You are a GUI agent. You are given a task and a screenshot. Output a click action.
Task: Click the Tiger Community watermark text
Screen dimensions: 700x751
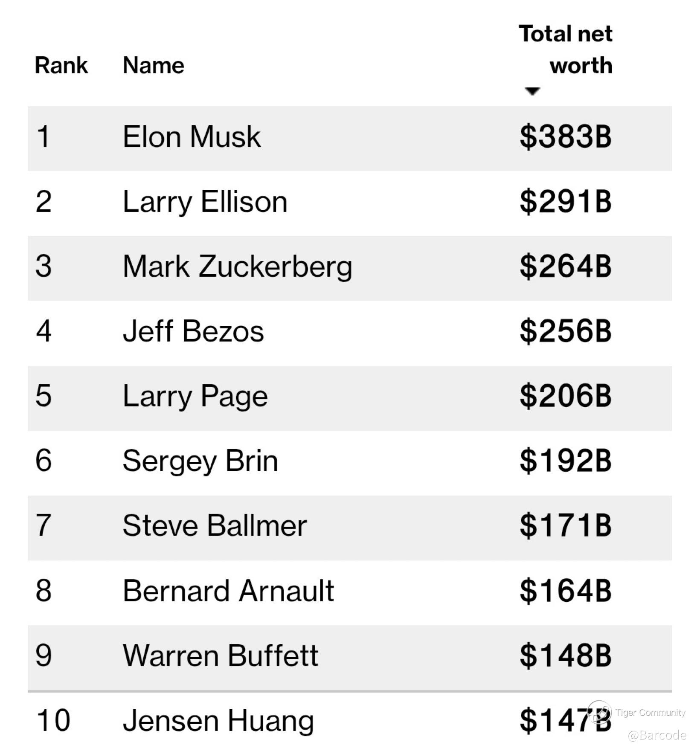(650, 712)
